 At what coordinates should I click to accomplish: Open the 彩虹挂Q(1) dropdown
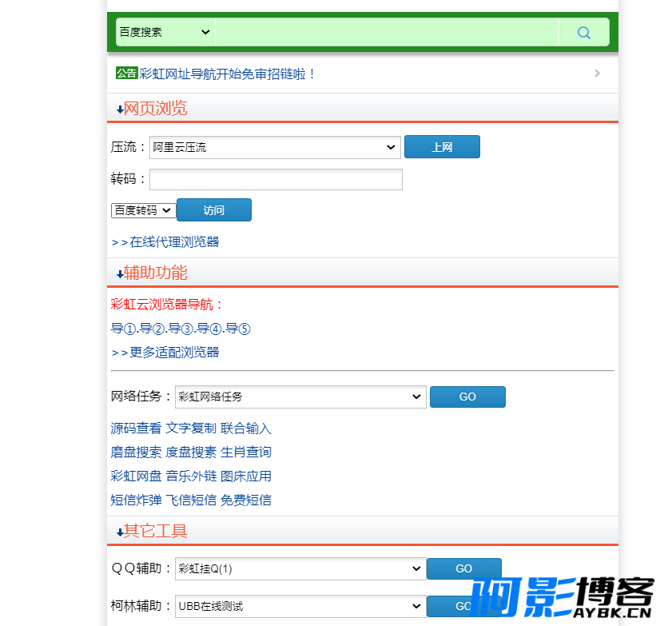[x=300, y=568]
